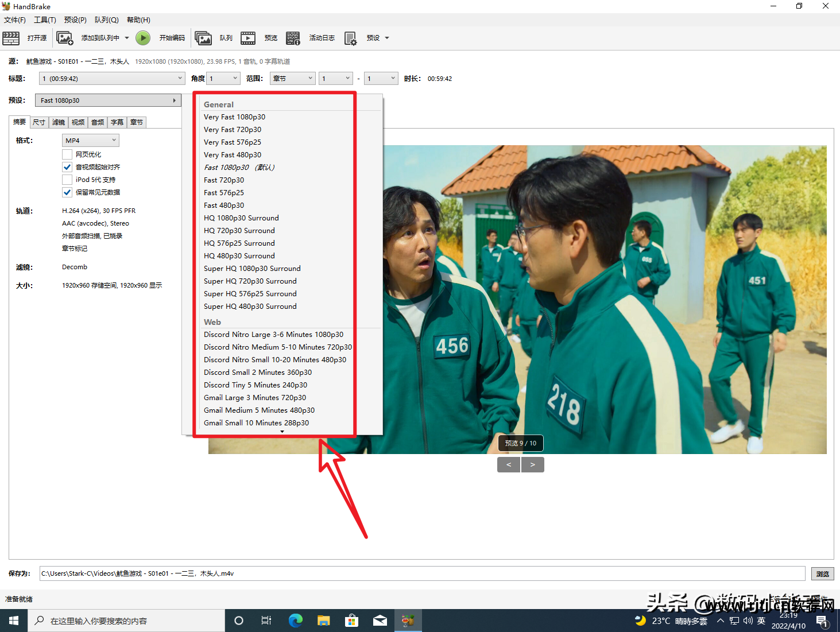Toggle the Web Optimized checkbox
This screenshot has height=632, width=840.
(x=67, y=154)
